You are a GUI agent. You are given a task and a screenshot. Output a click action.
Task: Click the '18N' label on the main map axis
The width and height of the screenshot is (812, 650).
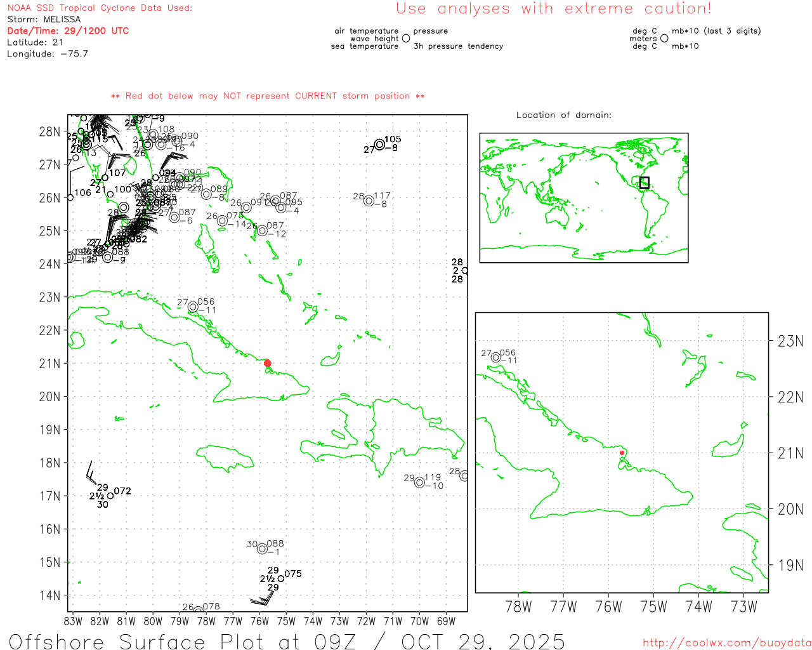click(49, 463)
